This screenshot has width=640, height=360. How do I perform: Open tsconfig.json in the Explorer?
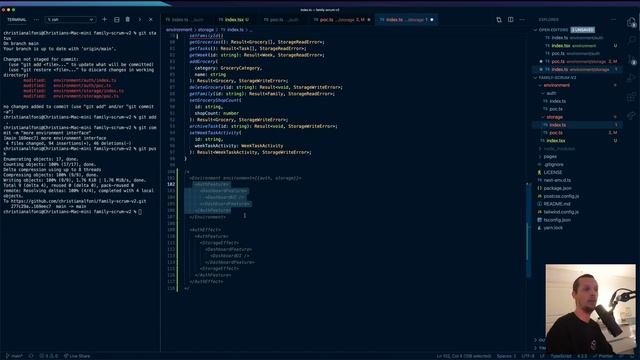[557, 220]
